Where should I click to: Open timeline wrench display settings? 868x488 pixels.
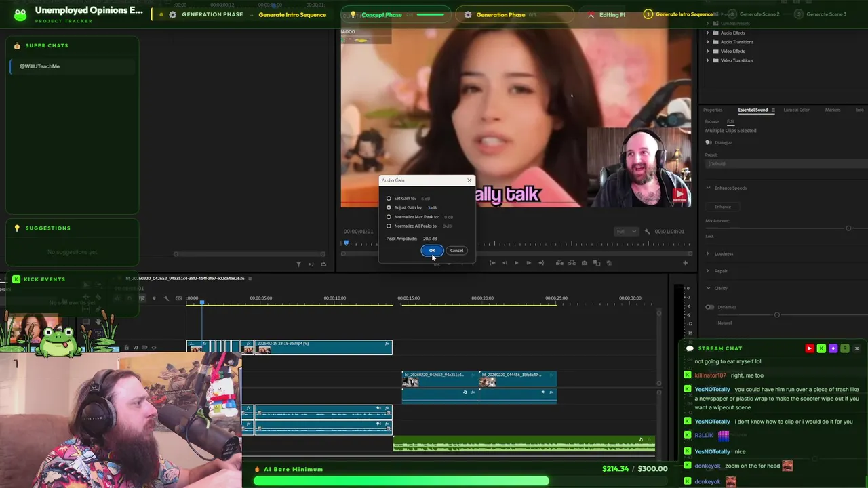pyautogui.click(x=166, y=298)
